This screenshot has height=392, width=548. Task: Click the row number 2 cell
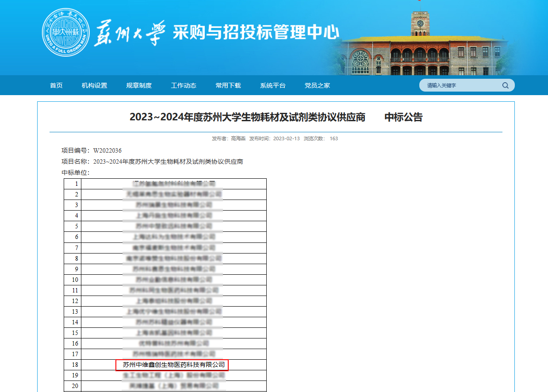(x=73, y=194)
